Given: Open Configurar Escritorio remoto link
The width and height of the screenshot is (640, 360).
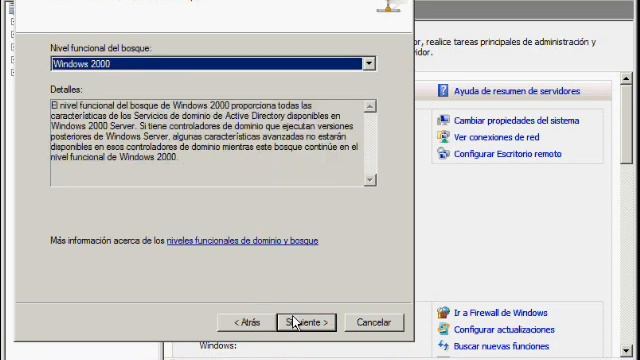Looking at the screenshot, I should 508,154.
